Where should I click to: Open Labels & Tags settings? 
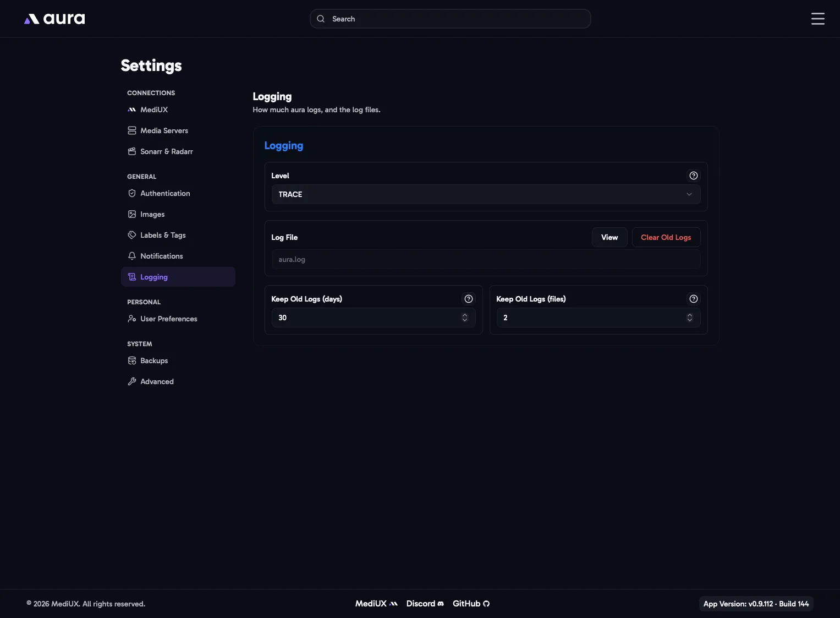(x=178, y=235)
